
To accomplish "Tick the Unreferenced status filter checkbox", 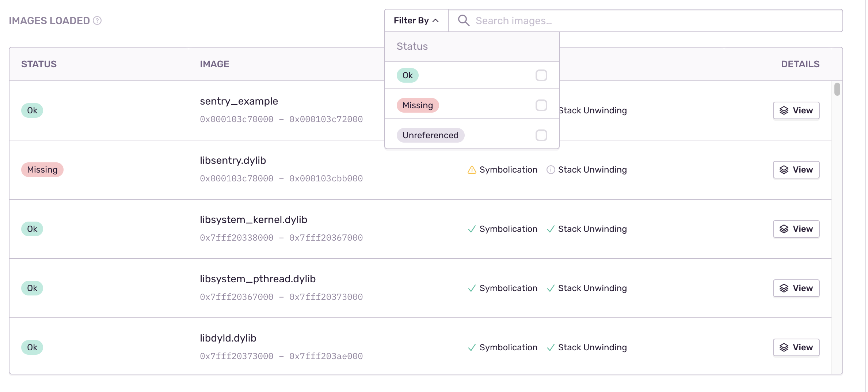I will click(x=541, y=135).
